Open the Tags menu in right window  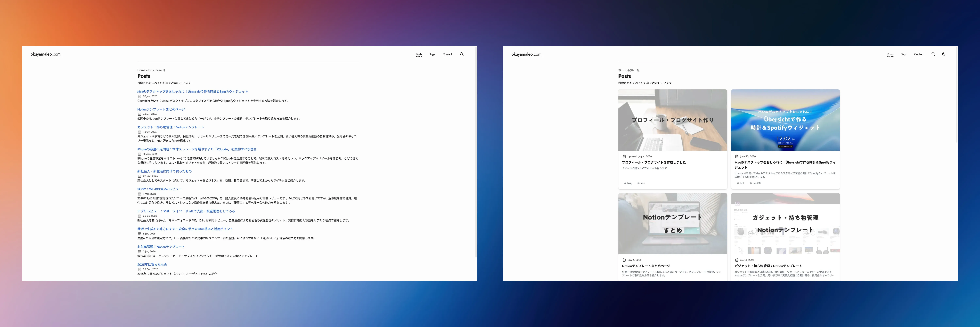904,54
